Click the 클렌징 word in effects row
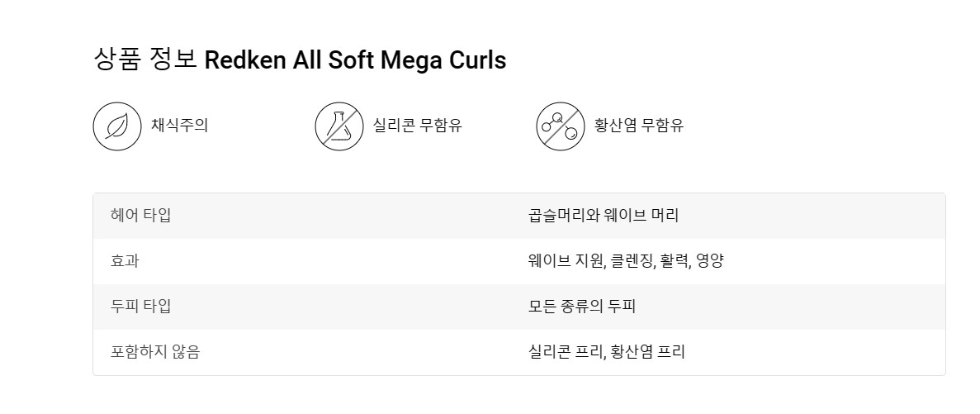The height and width of the screenshot is (414, 980). click(632, 261)
